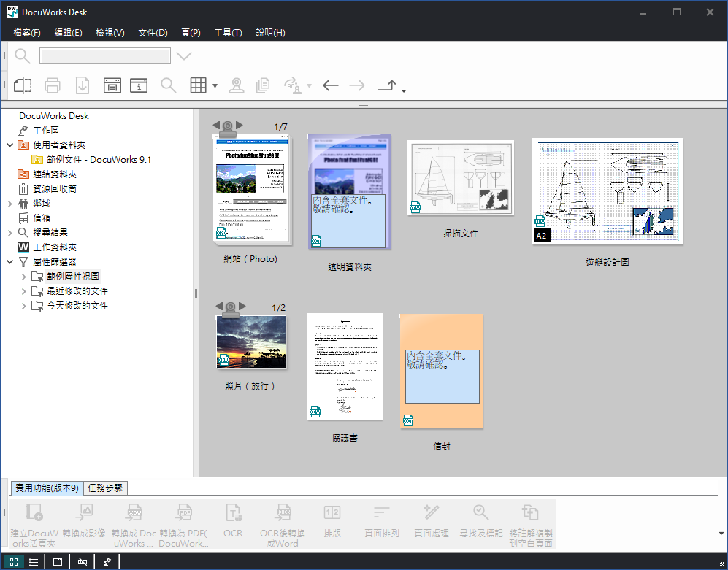This screenshot has width=728, height=570.
Task: Open 資源回收筒 in the tree
Action: pos(54,189)
